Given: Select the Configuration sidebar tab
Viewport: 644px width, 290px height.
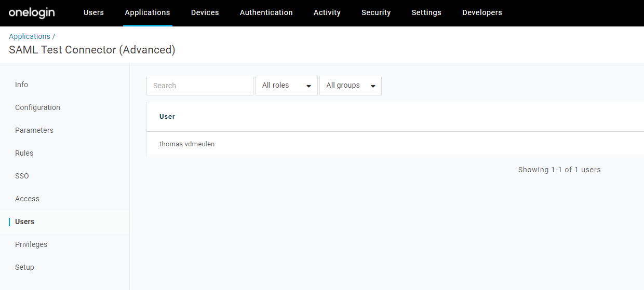Looking at the screenshot, I should coord(37,107).
